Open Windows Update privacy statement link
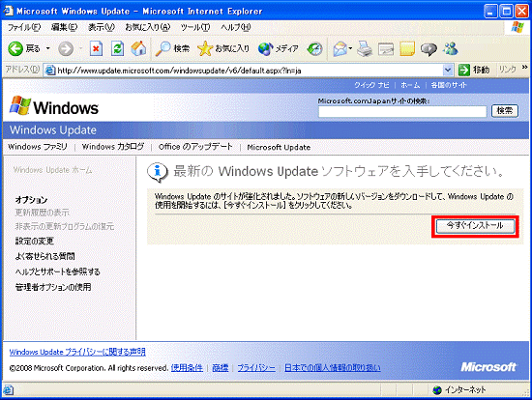This screenshot has height=400, width=532. point(77,352)
